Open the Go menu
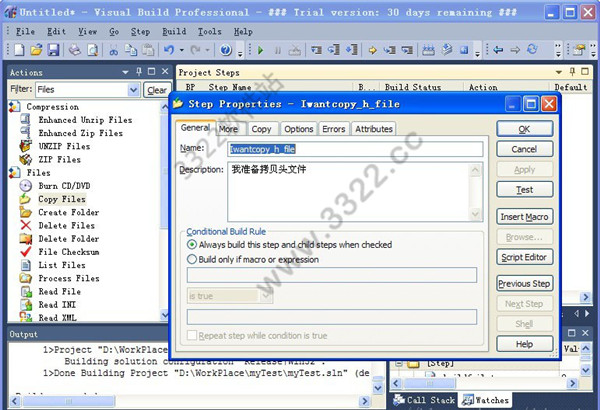 [114, 31]
